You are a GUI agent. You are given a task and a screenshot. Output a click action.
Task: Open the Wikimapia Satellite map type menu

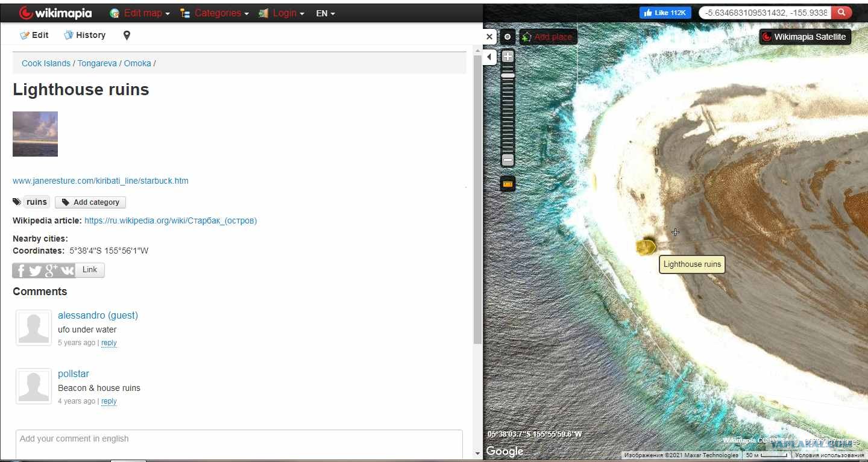point(805,37)
